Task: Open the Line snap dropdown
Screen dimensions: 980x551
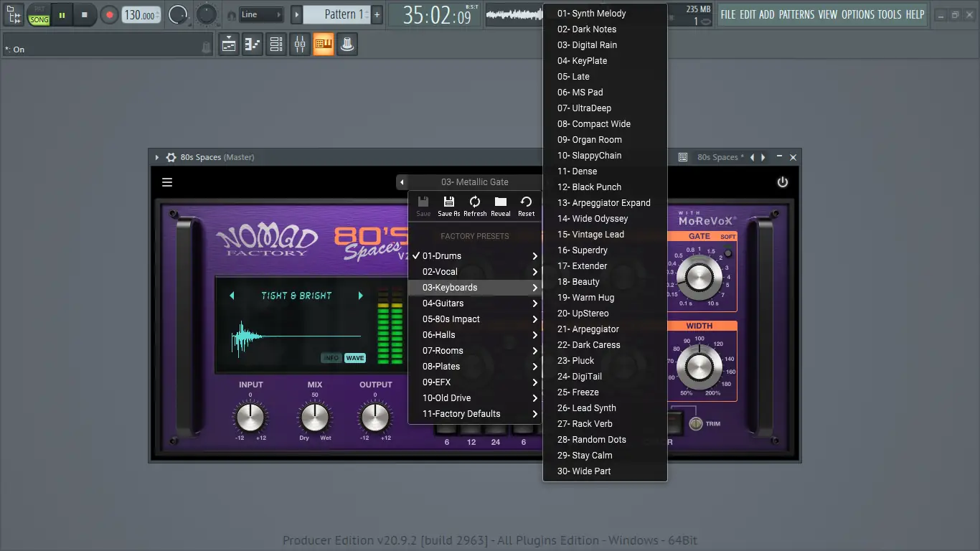Action: tap(261, 14)
